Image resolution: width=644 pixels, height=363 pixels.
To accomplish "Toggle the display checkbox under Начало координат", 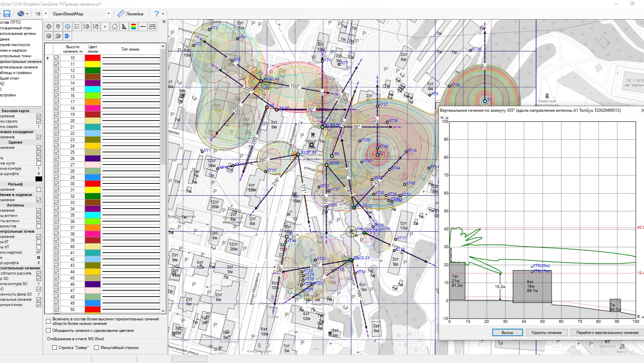I will pyautogui.click(x=39, y=137).
